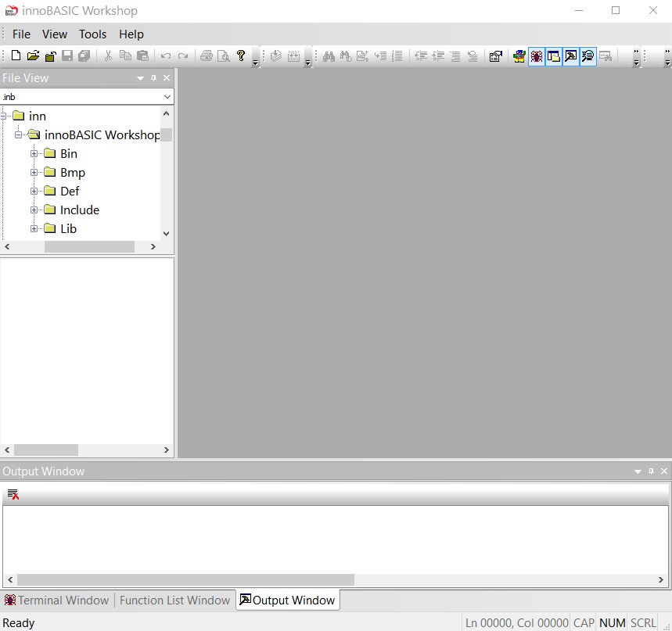Screen dimensions: 672x631
Task: Pin the Output Window panel
Action: point(651,471)
